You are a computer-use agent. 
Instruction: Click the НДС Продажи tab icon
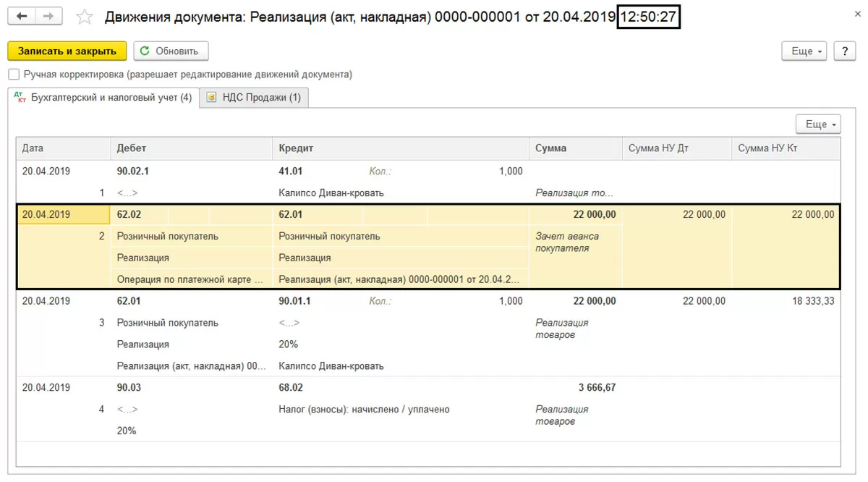[211, 98]
